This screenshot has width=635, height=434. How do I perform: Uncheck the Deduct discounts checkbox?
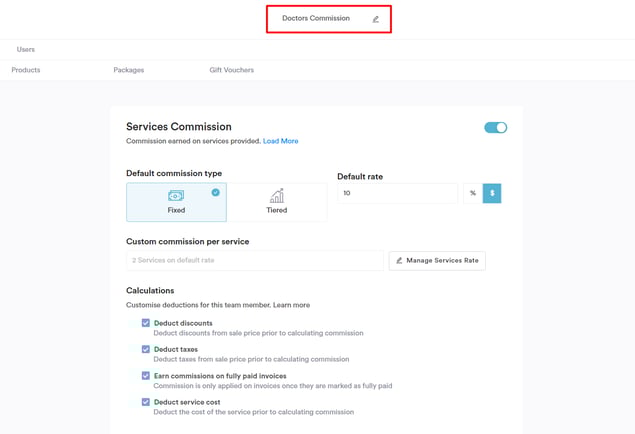146,323
